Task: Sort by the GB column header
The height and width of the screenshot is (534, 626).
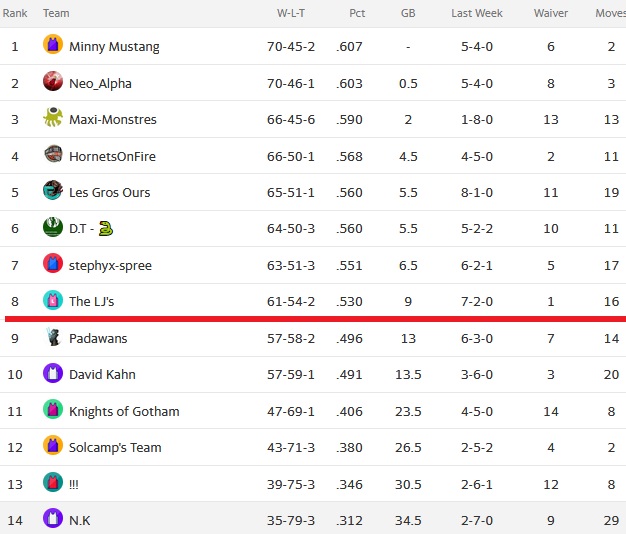Action: [408, 13]
